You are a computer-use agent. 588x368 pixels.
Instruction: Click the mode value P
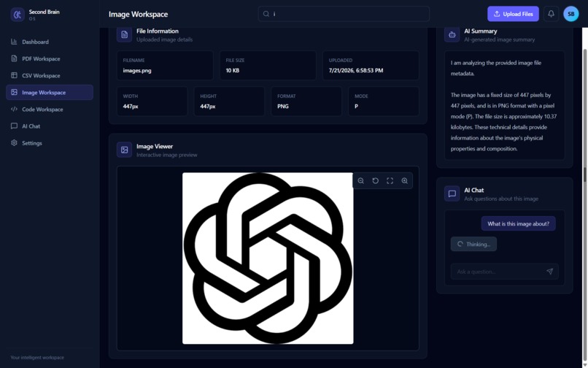pos(356,107)
